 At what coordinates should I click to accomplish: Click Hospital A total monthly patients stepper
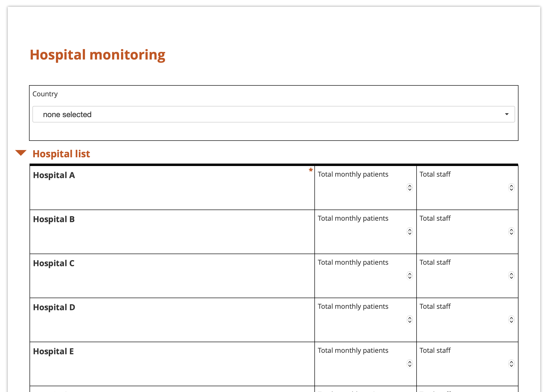[x=410, y=188]
